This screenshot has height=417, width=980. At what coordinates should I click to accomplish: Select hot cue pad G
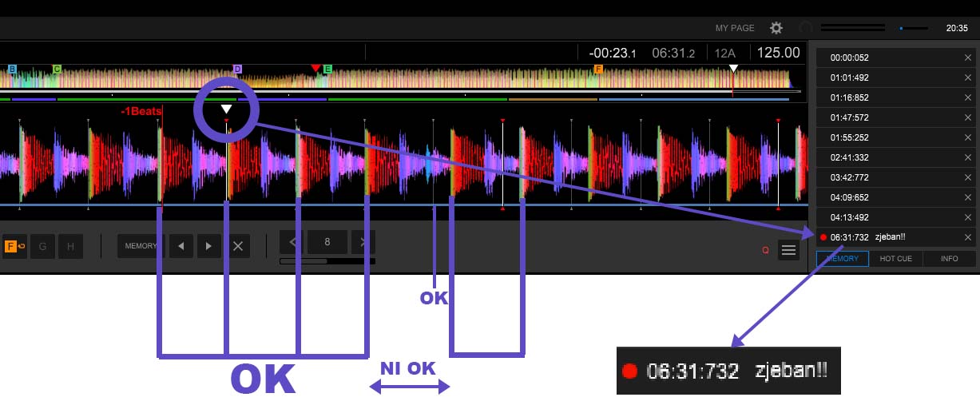(42, 247)
